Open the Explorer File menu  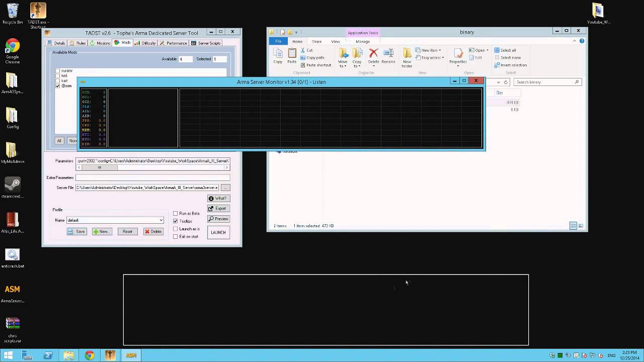pyautogui.click(x=278, y=41)
